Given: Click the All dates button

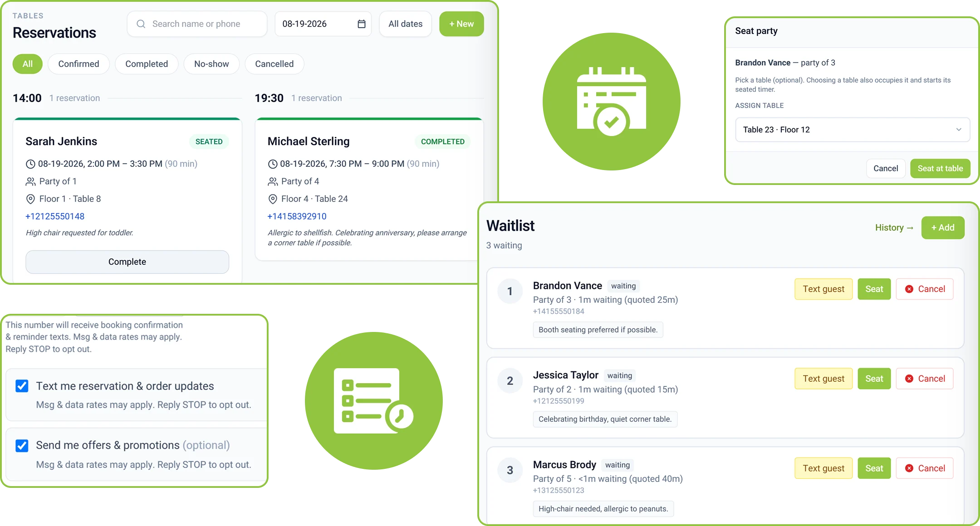Looking at the screenshot, I should [405, 24].
